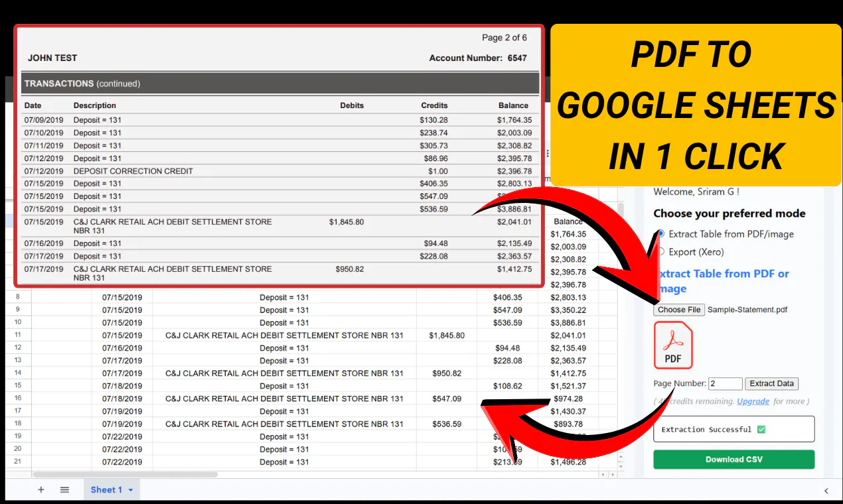The image size is (843, 504).
Task: Select the $974.28 balance cell
Action: tap(568, 399)
